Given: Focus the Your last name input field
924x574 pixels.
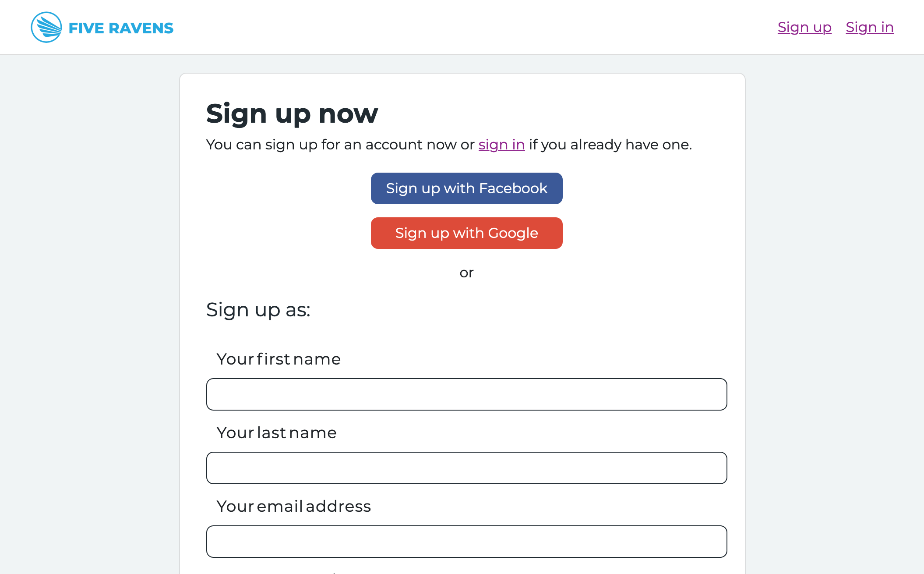Looking at the screenshot, I should 466,468.
